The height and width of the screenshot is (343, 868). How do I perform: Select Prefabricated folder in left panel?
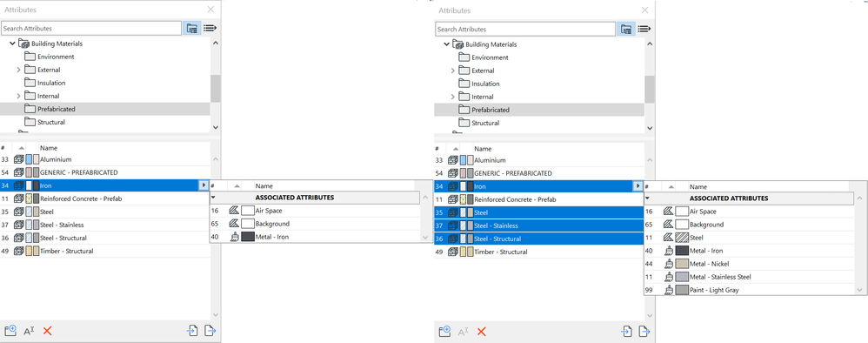pos(105,109)
